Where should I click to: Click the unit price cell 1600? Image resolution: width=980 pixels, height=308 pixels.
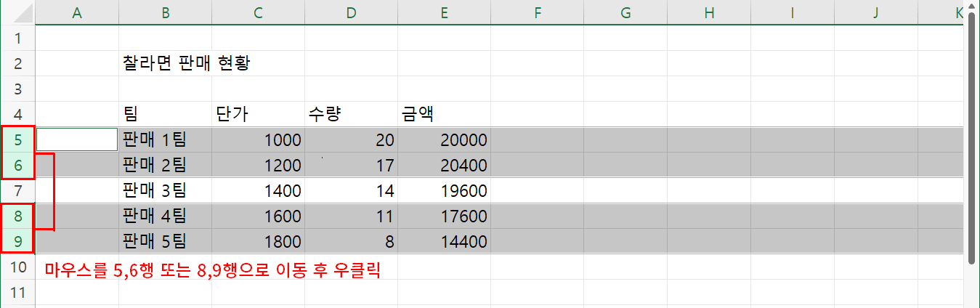point(259,216)
